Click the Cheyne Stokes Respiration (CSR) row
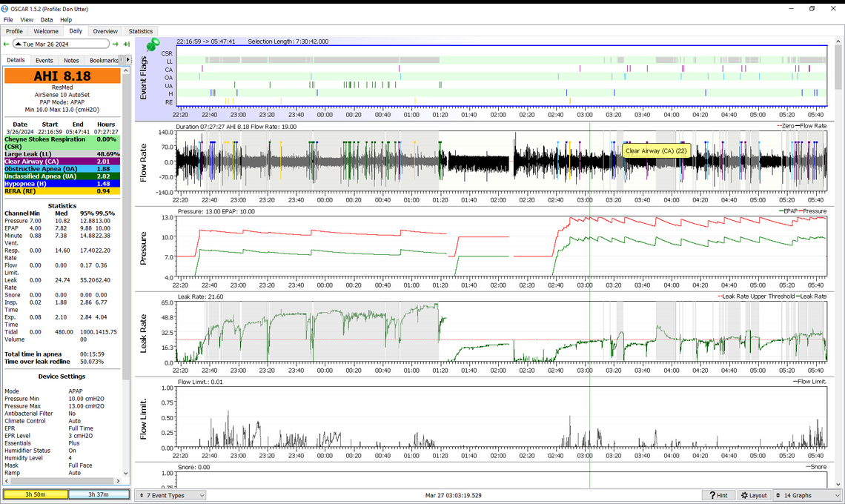845x504 pixels. 62,143
